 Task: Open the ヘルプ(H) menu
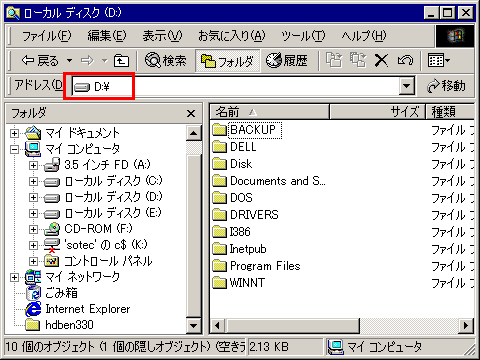coord(364,36)
